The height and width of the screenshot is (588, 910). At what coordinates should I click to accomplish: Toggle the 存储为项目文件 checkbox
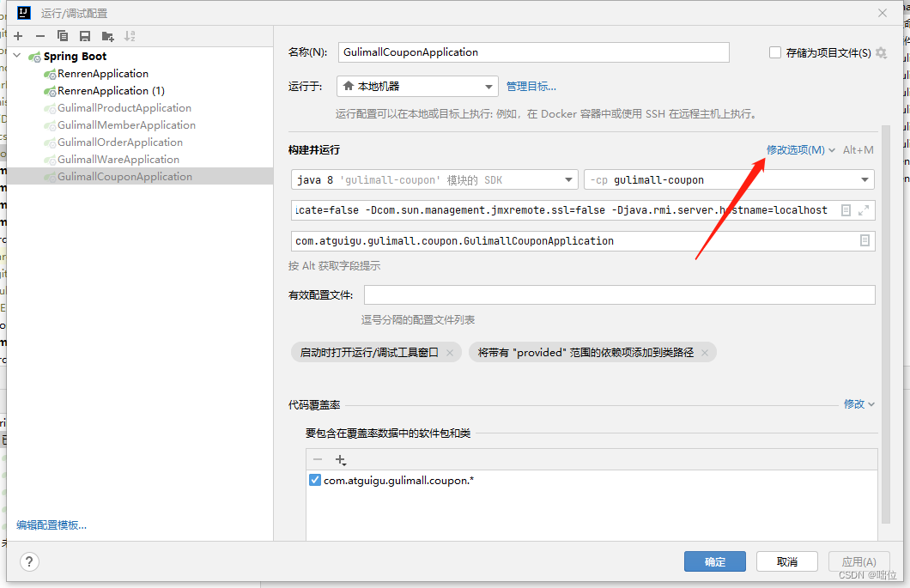(x=776, y=52)
